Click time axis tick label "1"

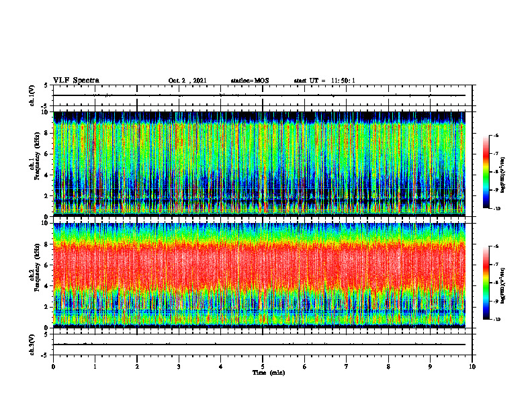click(x=95, y=367)
